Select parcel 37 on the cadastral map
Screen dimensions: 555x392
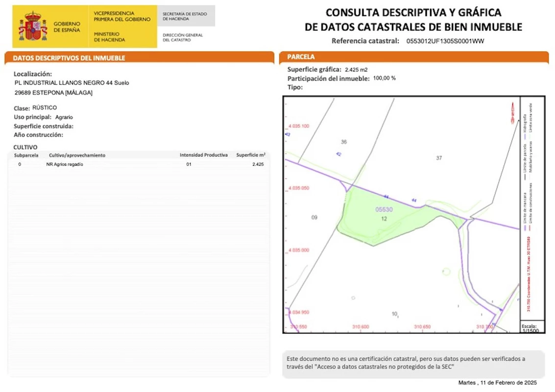tap(439, 157)
